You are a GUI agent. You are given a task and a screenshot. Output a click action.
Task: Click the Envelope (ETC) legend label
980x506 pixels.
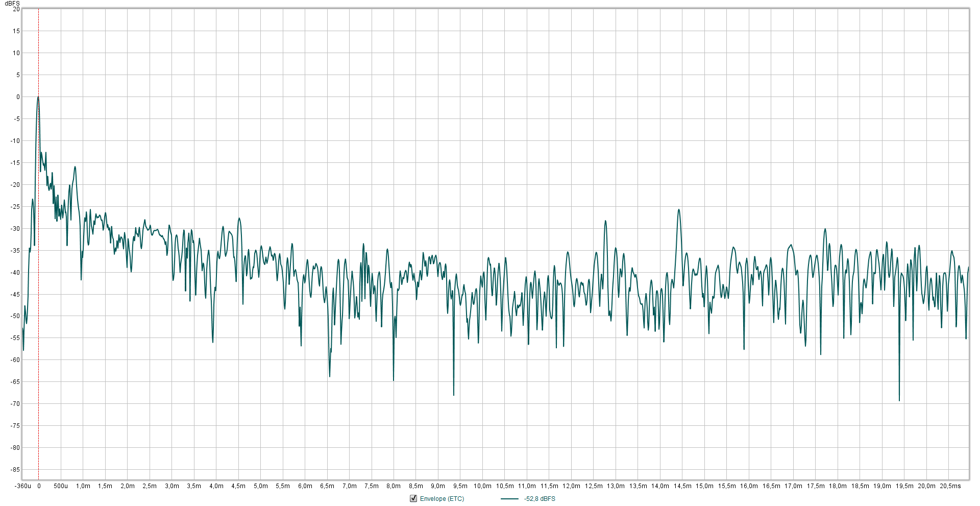point(442,499)
